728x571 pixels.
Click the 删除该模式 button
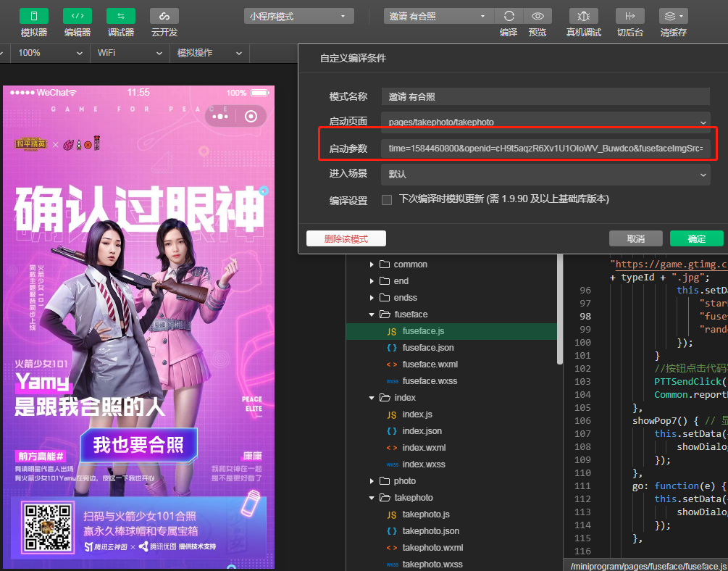pos(346,239)
